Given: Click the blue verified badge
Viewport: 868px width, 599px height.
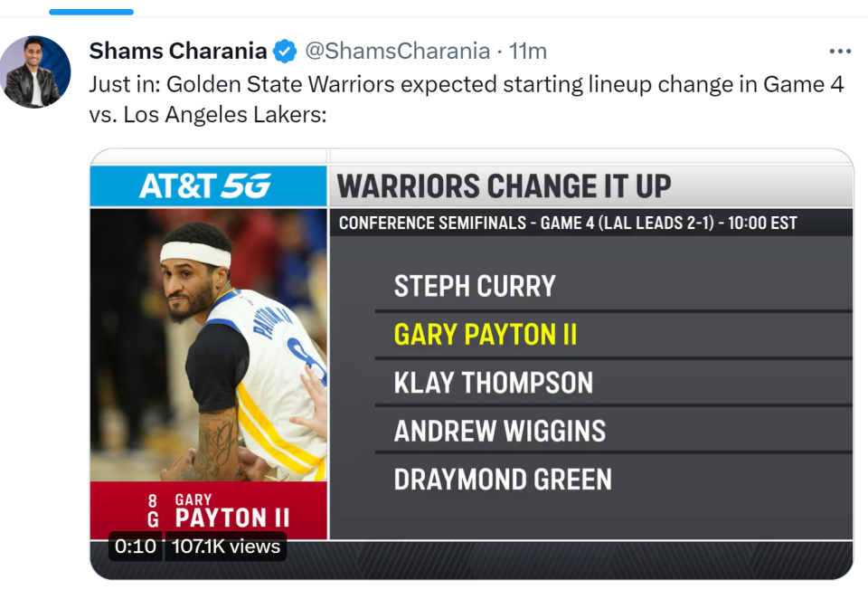Looking at the screenshot, I should coord(285,52).
